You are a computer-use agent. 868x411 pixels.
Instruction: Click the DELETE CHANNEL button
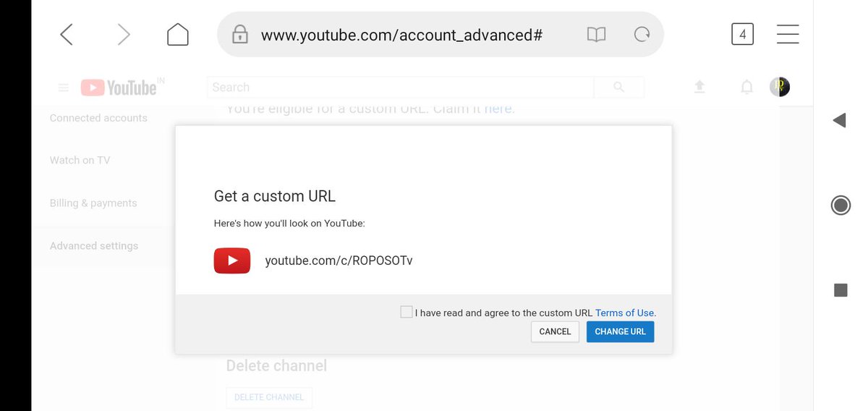(269, 397)
